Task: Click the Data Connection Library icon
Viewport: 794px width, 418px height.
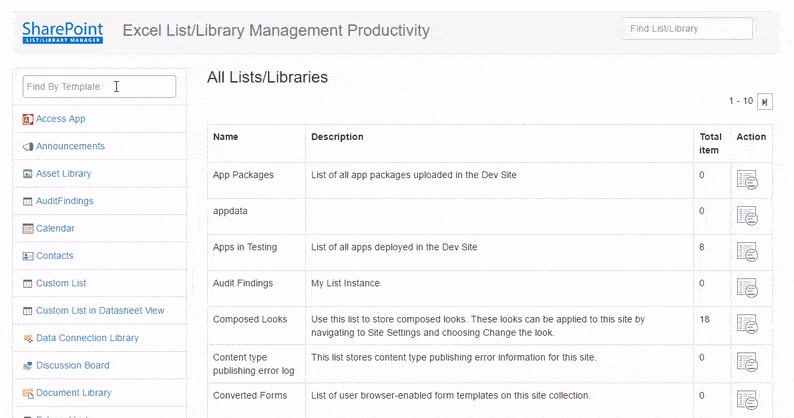Action: coord(28,338)
